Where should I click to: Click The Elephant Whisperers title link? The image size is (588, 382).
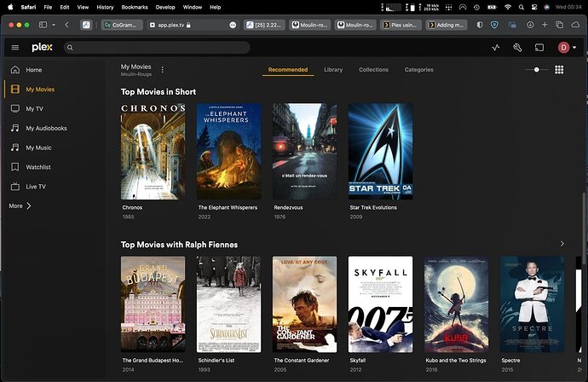coord(228,207)
